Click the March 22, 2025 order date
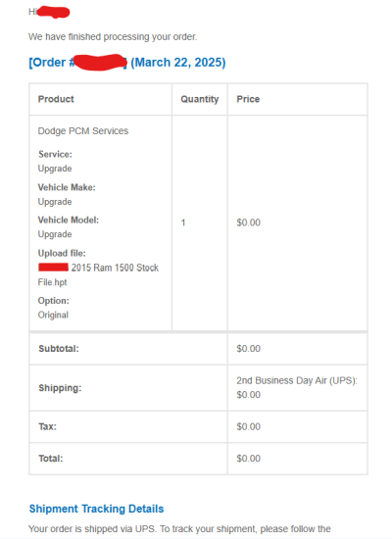The width and height of the screenshot is (392, 539). [x=178, y=63]
